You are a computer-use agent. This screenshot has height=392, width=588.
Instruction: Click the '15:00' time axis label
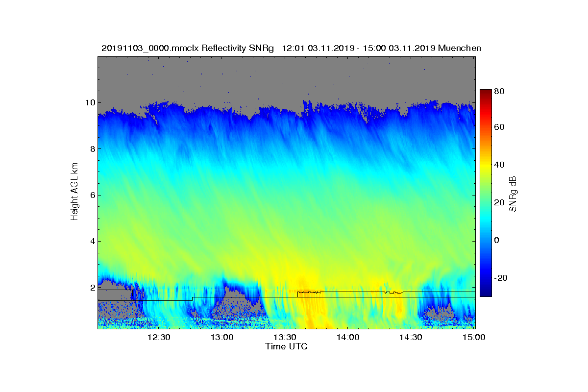[474, 338]
